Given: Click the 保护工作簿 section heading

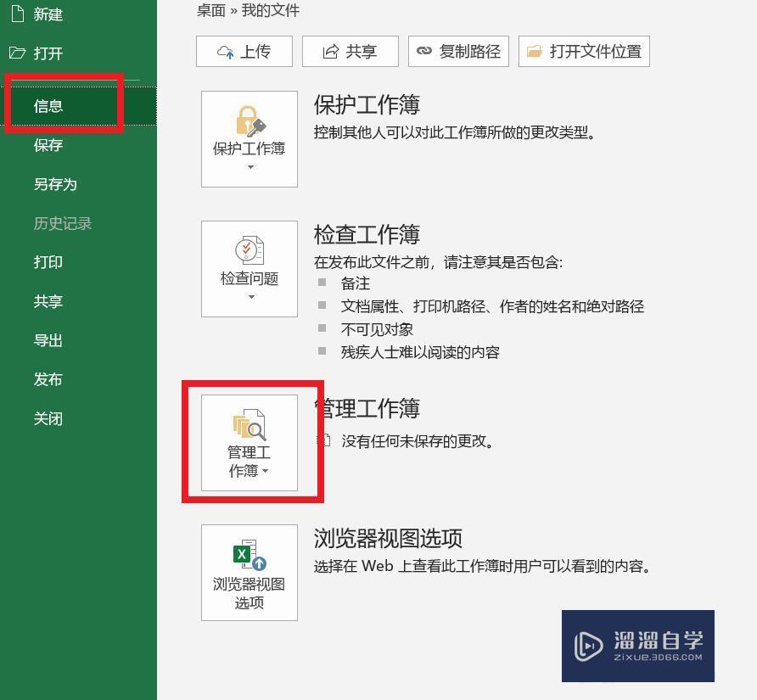Looking at the screenshot, I should point(367,104).
